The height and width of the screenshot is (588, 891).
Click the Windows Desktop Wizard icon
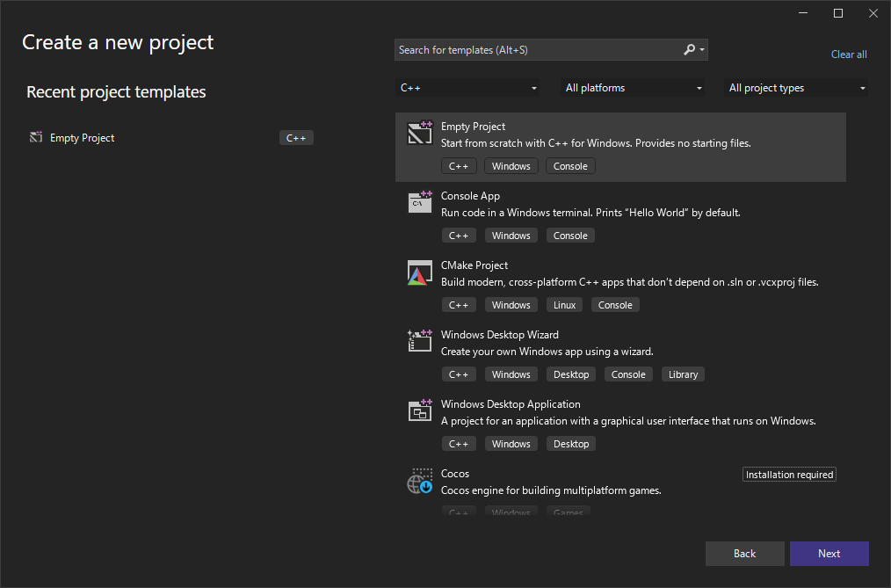[x=420, y=341]
